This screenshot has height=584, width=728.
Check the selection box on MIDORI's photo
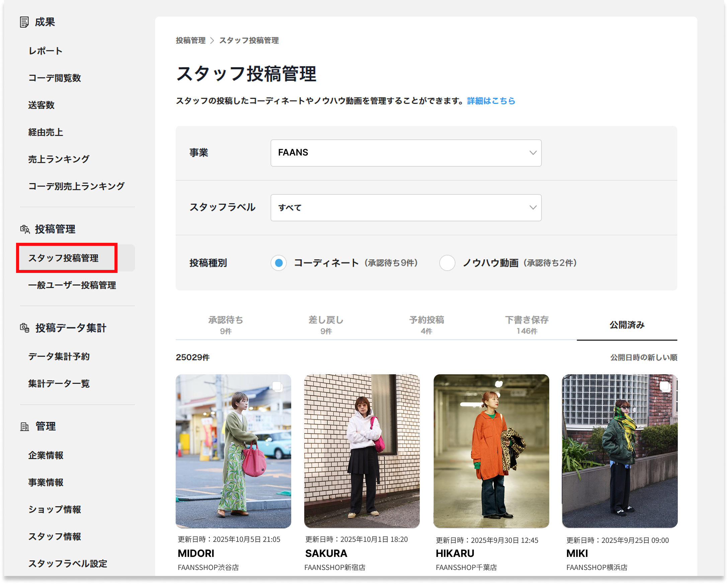pyautogui.click(x=278, y=387)
